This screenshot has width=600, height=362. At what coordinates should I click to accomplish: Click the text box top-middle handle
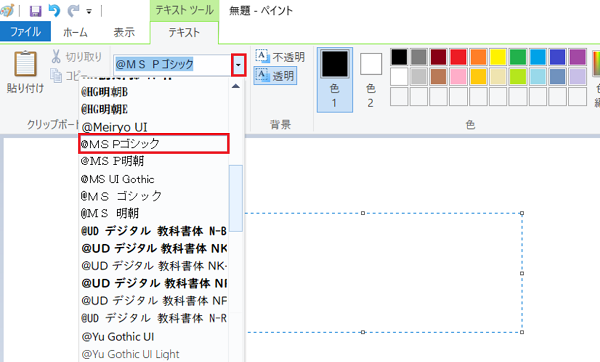tap(363, 213)
